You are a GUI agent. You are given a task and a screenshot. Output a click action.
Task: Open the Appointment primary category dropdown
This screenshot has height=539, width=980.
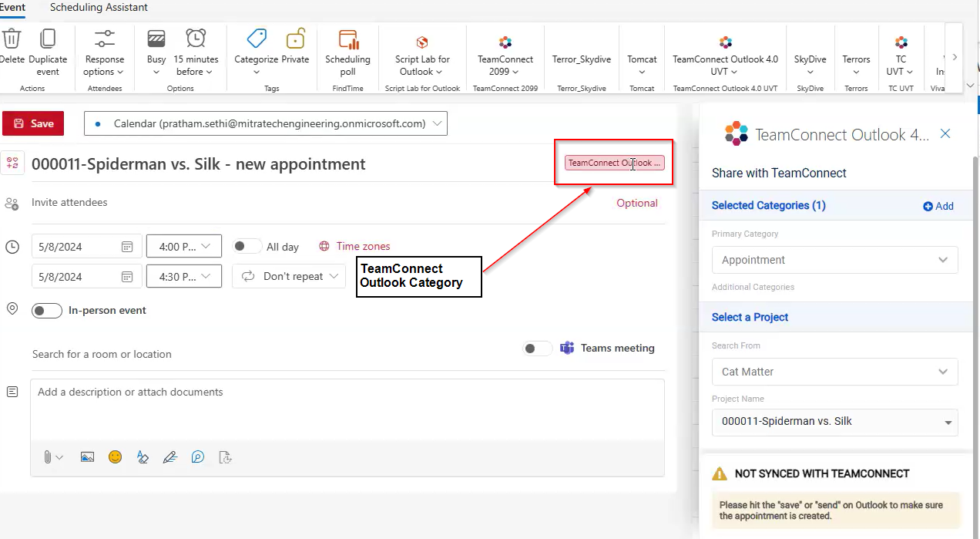coord(834,260)
